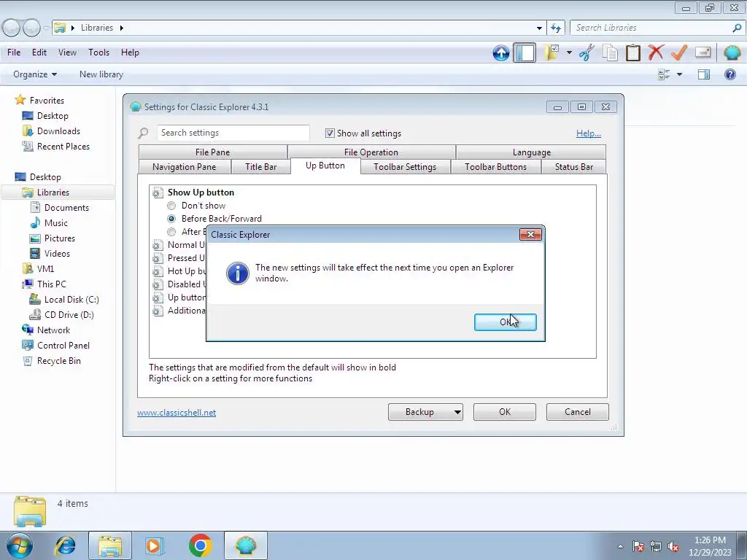Click the orange checkmark Properties icon
The width and height of the screenshot is (747, 560).
679,52
